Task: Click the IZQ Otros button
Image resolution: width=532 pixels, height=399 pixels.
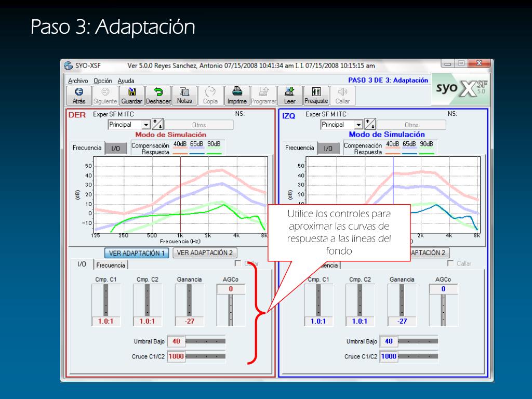Action: pyautogui.click(x=411, y=125)
